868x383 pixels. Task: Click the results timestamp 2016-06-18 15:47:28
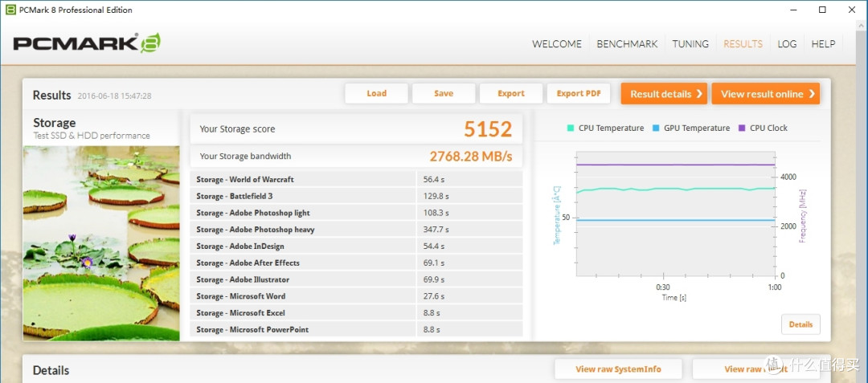pyautogui.click(x=115, y=96)
